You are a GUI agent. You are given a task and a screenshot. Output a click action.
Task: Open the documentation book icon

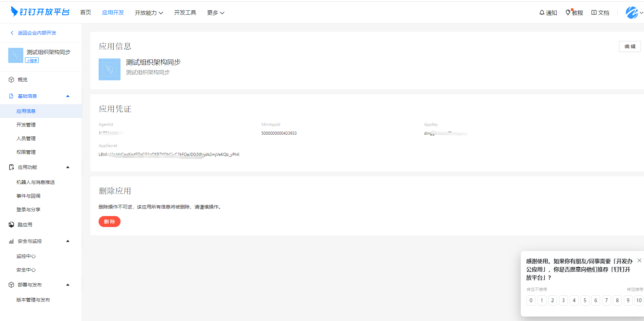tap(594, 13)
